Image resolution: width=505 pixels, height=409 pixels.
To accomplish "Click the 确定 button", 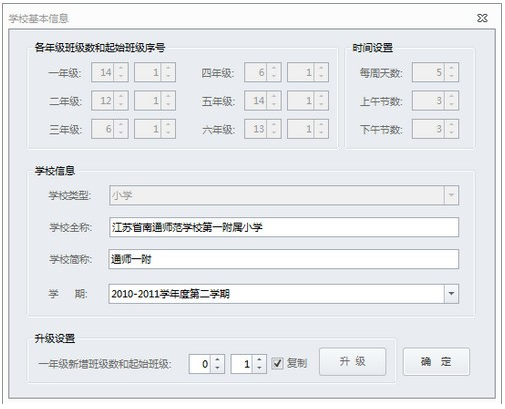I will point(436,362).
